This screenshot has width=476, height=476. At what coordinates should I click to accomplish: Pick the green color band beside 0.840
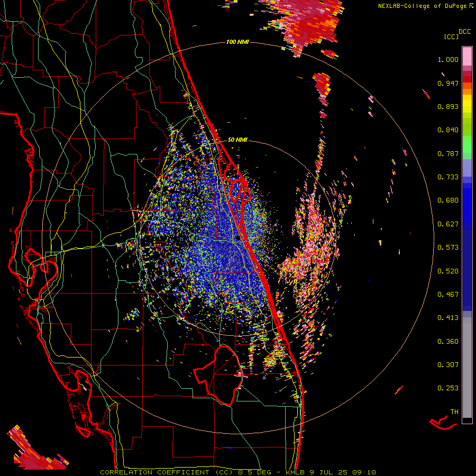467,127
